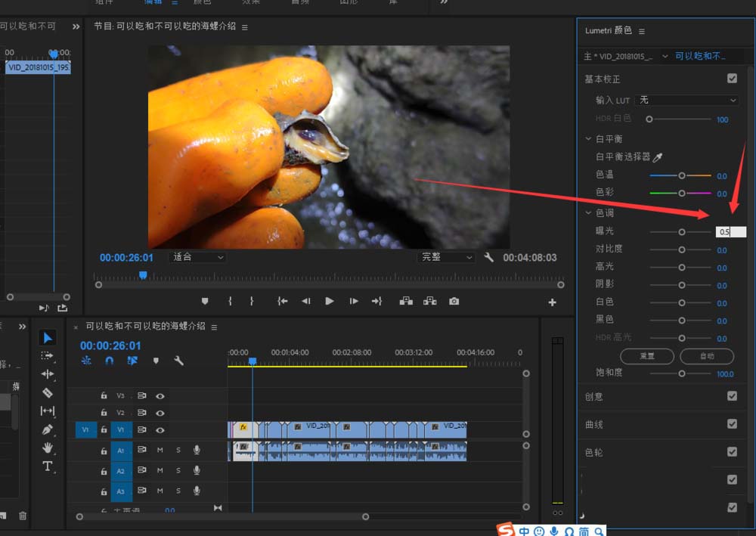756x536 pixels.
Task: Select the sequence tab 可以吃和不… in Lumetri
Action: click(x=700, y=57)
